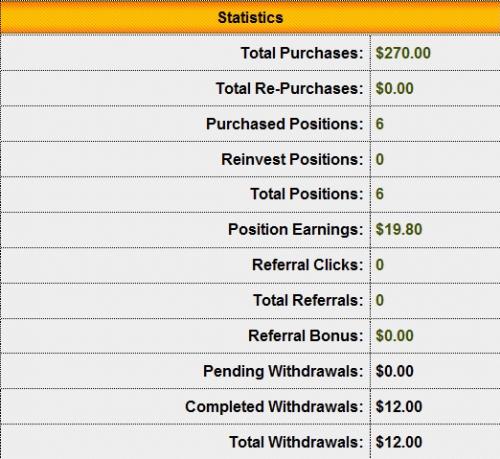The height and width of the screenshot is (459, 500).
Task: Select the Referral Clicks label
Action: (x=307, y=265)
